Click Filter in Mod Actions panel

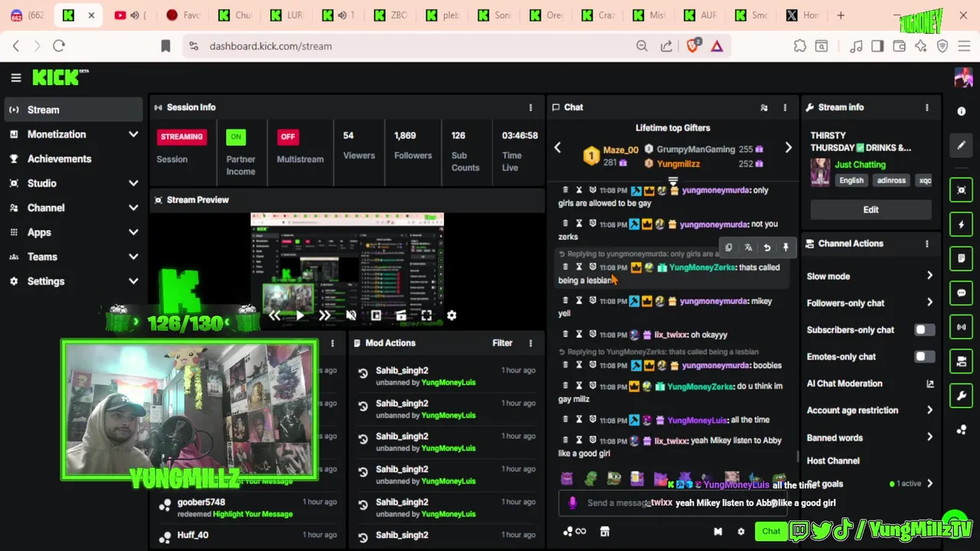pos(502,344)
